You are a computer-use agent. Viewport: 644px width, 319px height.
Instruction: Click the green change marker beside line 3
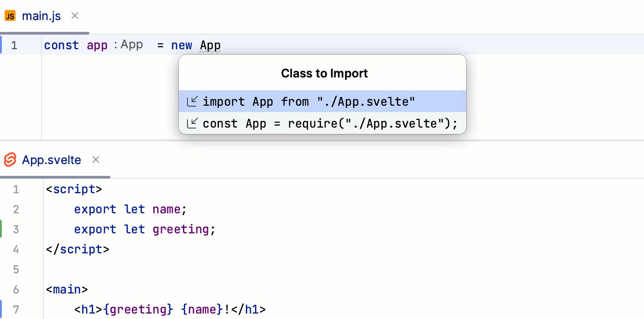[x=1, y=229]
